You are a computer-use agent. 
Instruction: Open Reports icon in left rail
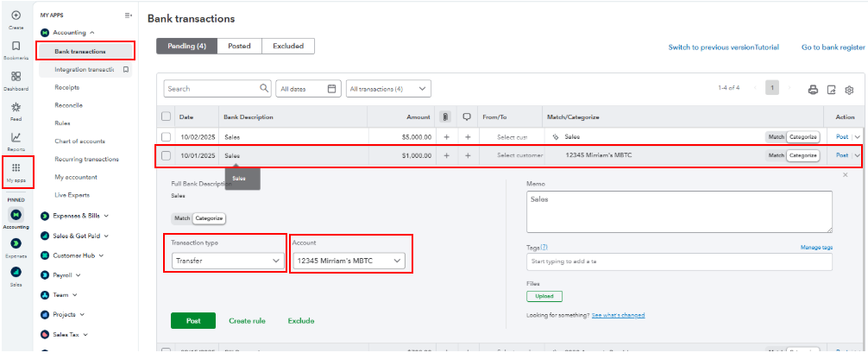16,138
